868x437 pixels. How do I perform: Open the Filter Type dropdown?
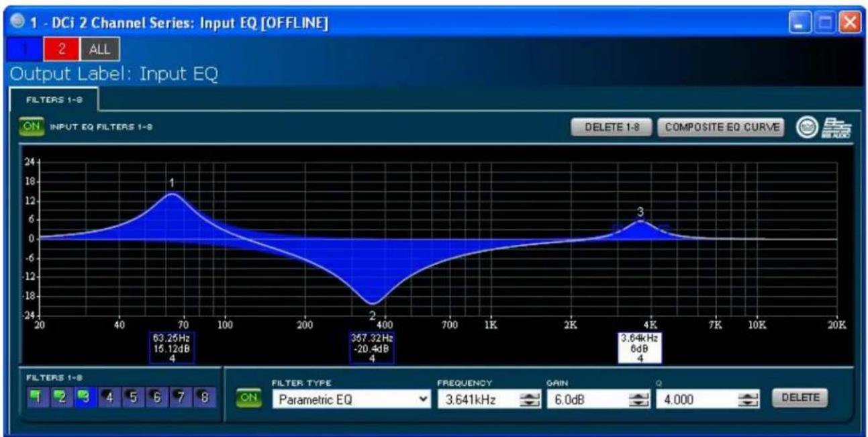point(350,399)
